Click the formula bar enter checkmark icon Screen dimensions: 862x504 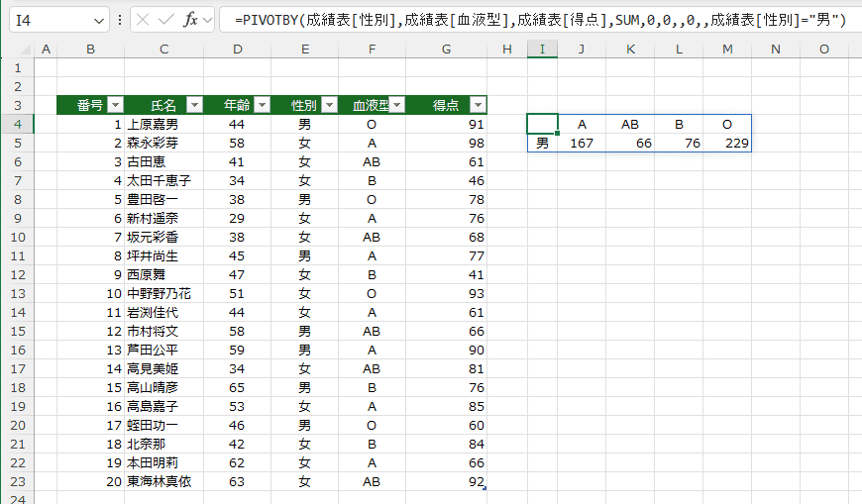165,21
